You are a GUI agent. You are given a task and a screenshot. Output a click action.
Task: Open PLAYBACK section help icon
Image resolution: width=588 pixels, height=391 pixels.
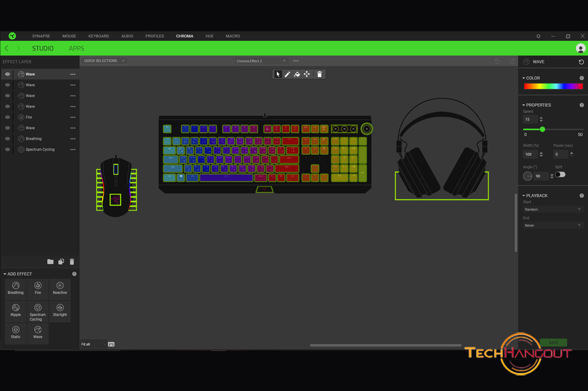(x=582, y=195)
